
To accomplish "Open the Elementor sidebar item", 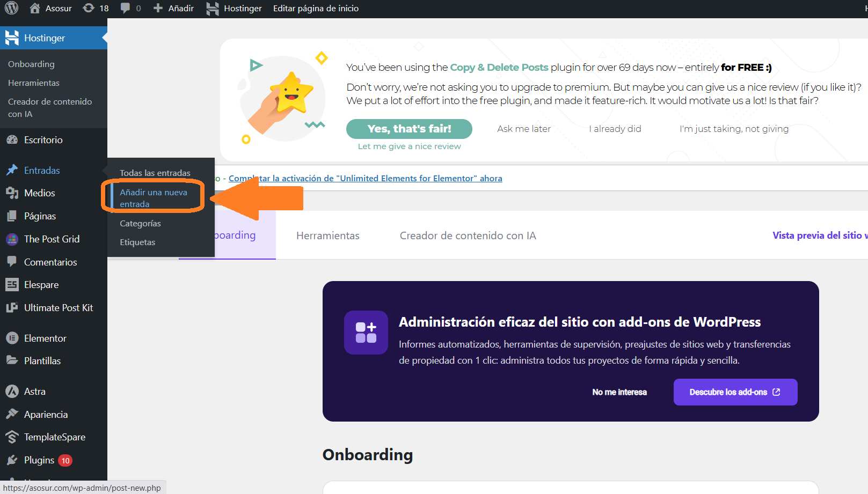I will [45, 338].
